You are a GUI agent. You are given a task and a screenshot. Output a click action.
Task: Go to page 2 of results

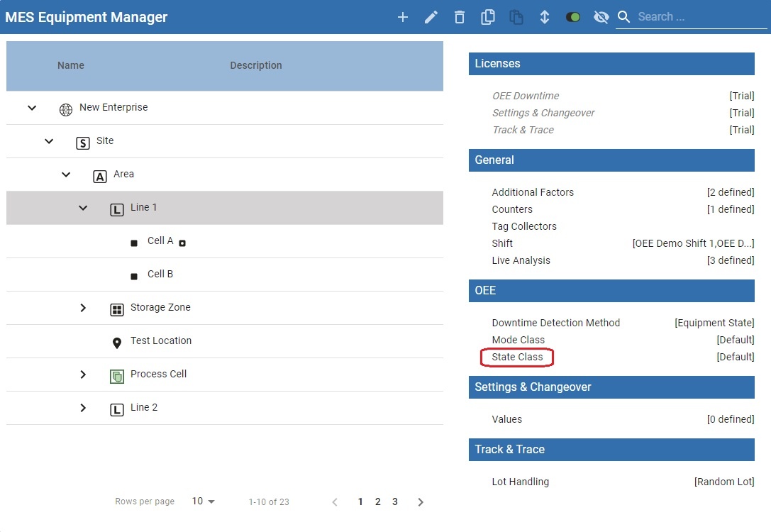pyautogui.click(x=377, y=501)
